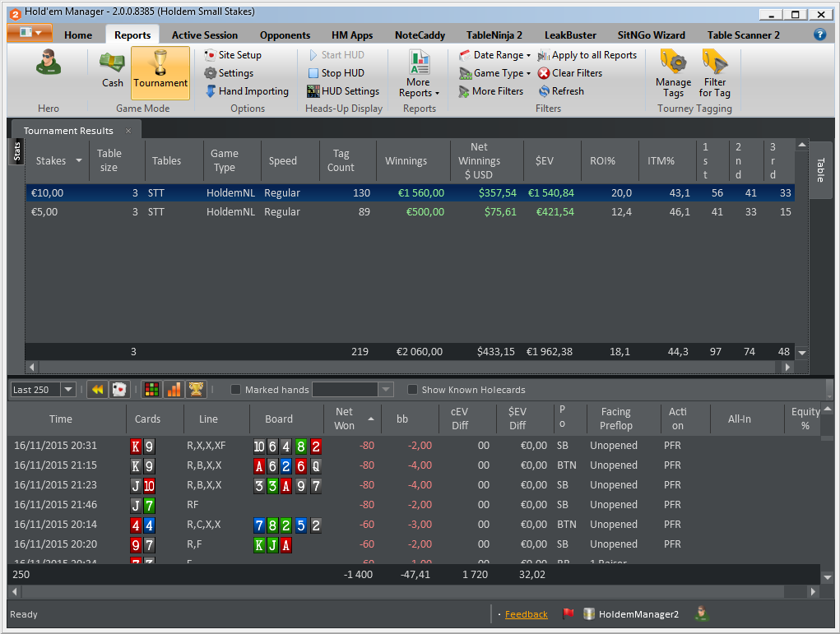The image size is (840, 634).
Task: Open the Last 250 hands dropdown
Action: pos(44,390)
